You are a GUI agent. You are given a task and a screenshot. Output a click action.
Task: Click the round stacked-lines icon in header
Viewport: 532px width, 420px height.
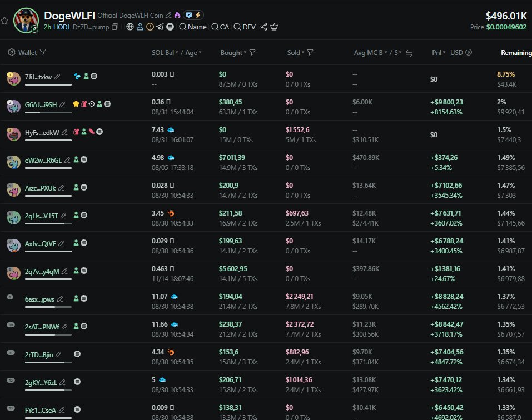pos(170,27)
